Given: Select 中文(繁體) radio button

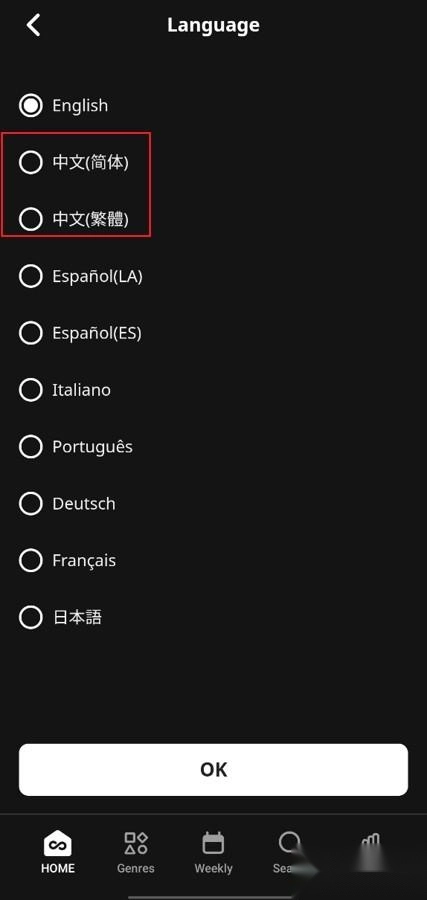Looking at the screenshot, I should (30, 219).
